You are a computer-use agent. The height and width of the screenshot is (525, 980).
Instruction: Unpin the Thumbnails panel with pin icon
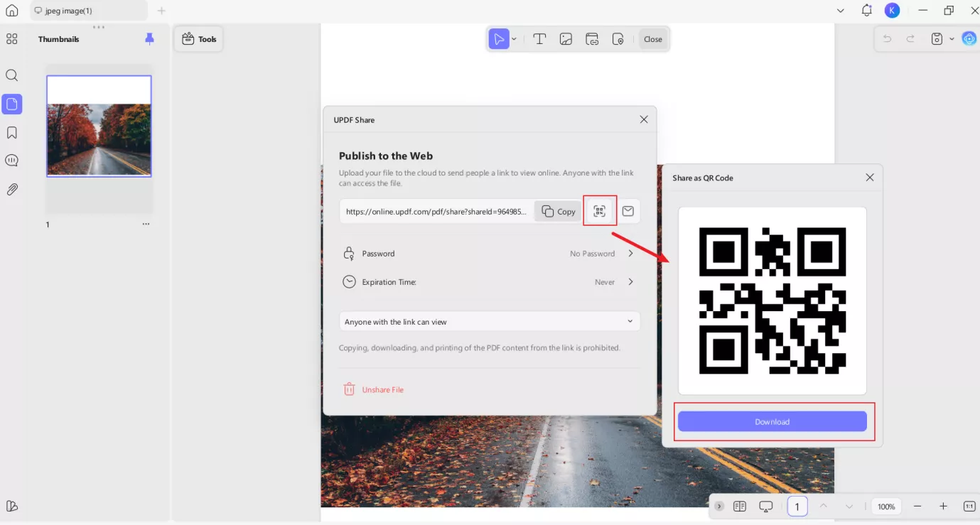point(149,39)
